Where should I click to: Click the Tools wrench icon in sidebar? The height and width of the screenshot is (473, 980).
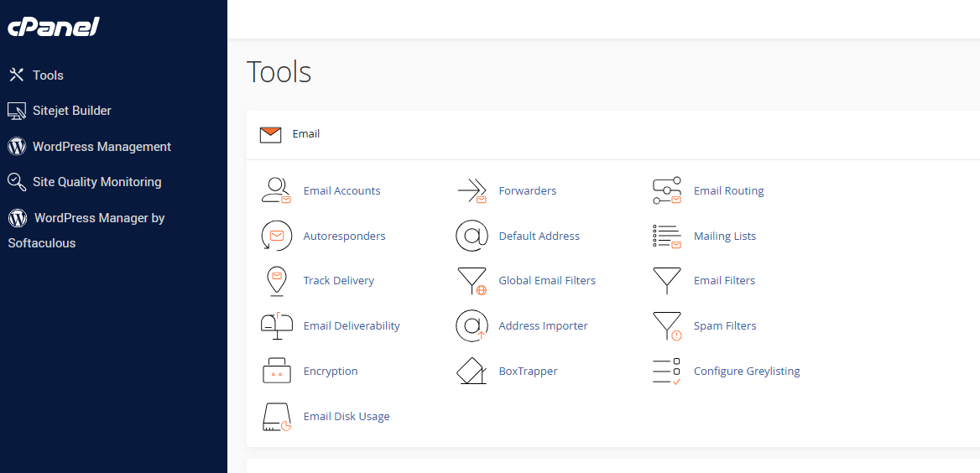16,75
